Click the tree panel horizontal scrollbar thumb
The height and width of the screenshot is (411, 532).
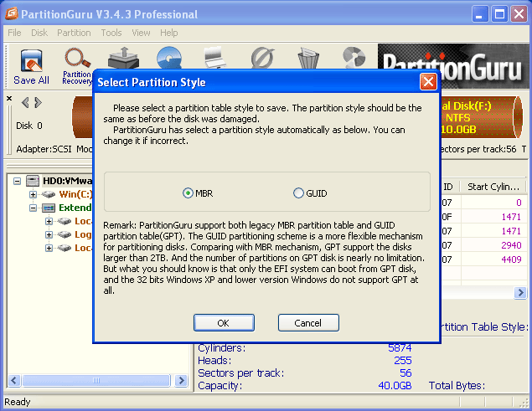pos(96,381)
